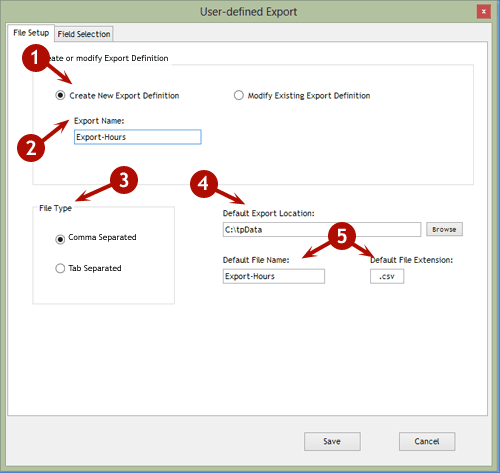Click the File Type group label
This screenshot has width=500, height=473.
[55, 208]
